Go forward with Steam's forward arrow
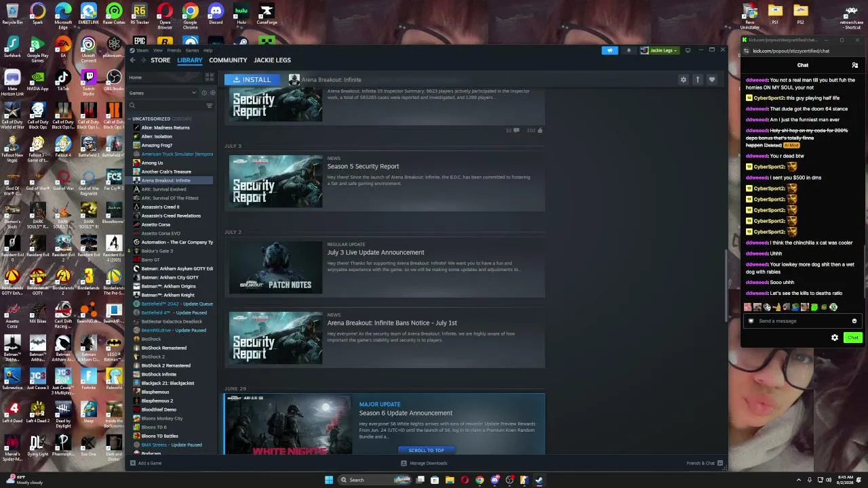Screen dimensions: 868x488 coord(143,60)
